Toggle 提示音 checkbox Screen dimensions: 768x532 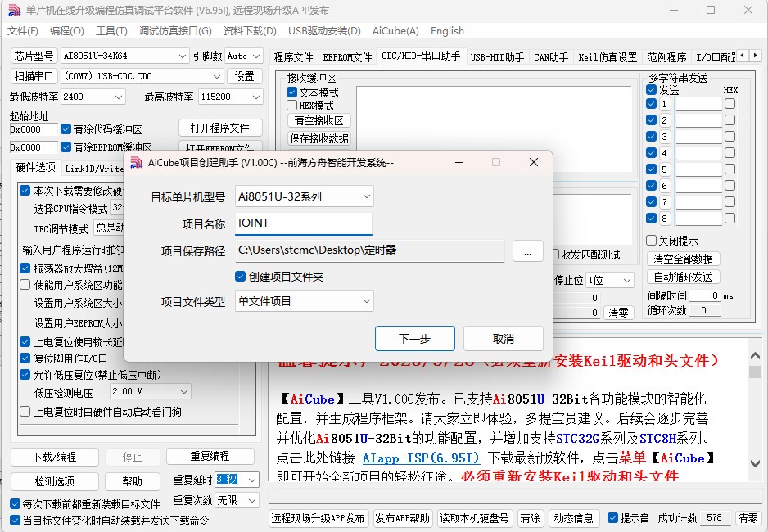[x=612, y=518]
